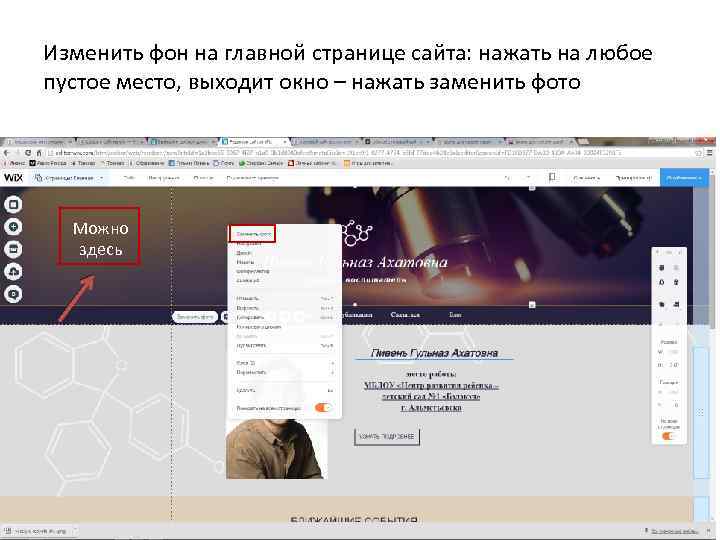Viewport: 720px width, 540px height.
Task: Open the Помощь menu in the Wix top bar
Action: [202, 178]
